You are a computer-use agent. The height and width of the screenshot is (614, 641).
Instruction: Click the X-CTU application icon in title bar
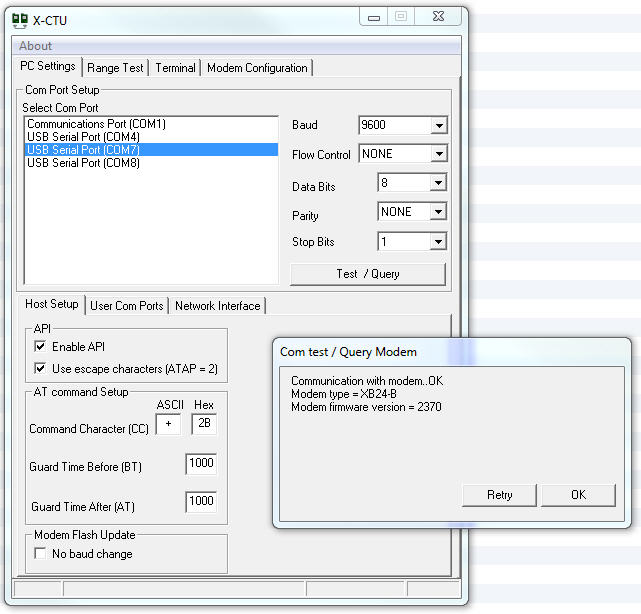[18, 19]
